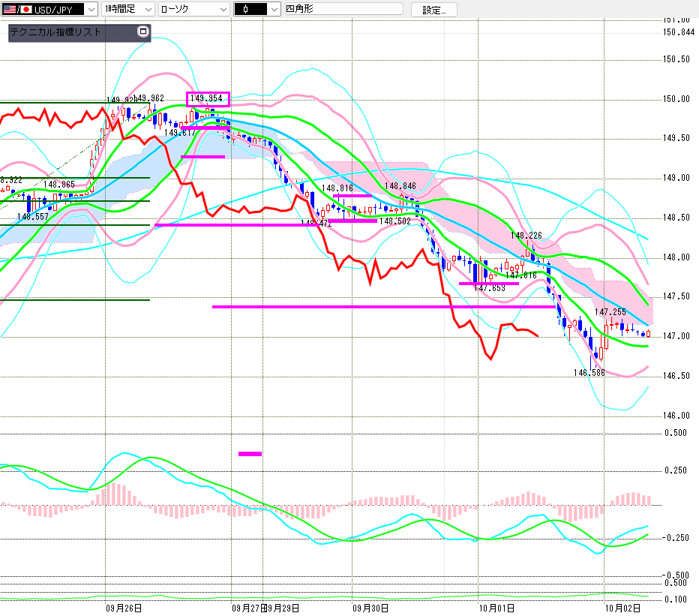Image resolution: width=699 pixels, height=616 pixels.
Task: Click the 150.844 value on price axis
Action: pyautogui.click(x=679, y=32)
